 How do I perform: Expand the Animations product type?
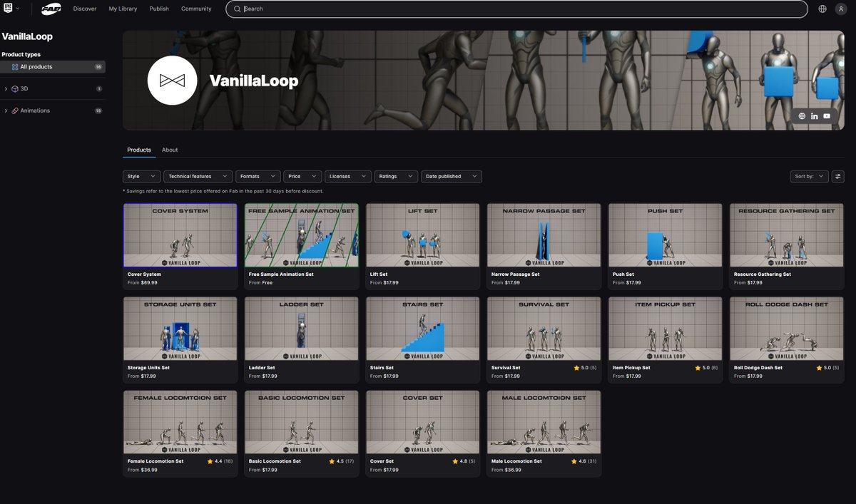[6, 110]
